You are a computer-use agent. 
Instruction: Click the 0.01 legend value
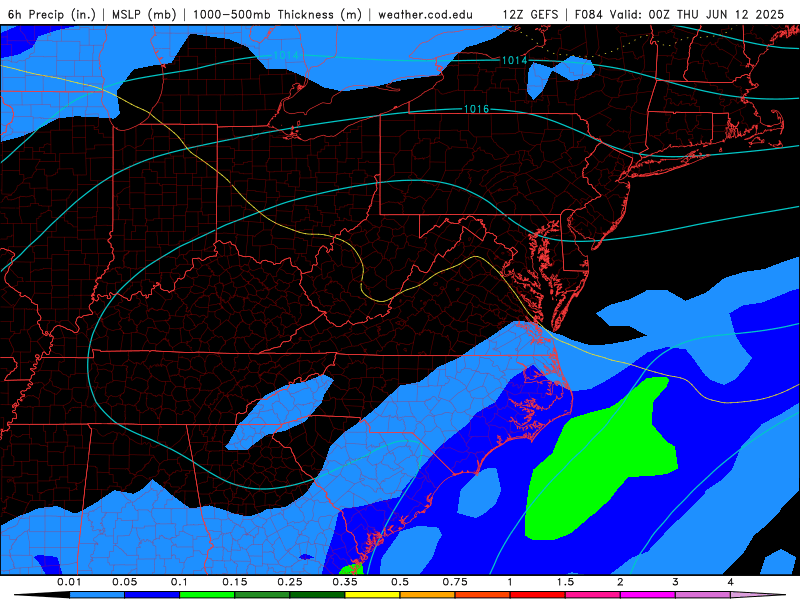click(69, 582)
